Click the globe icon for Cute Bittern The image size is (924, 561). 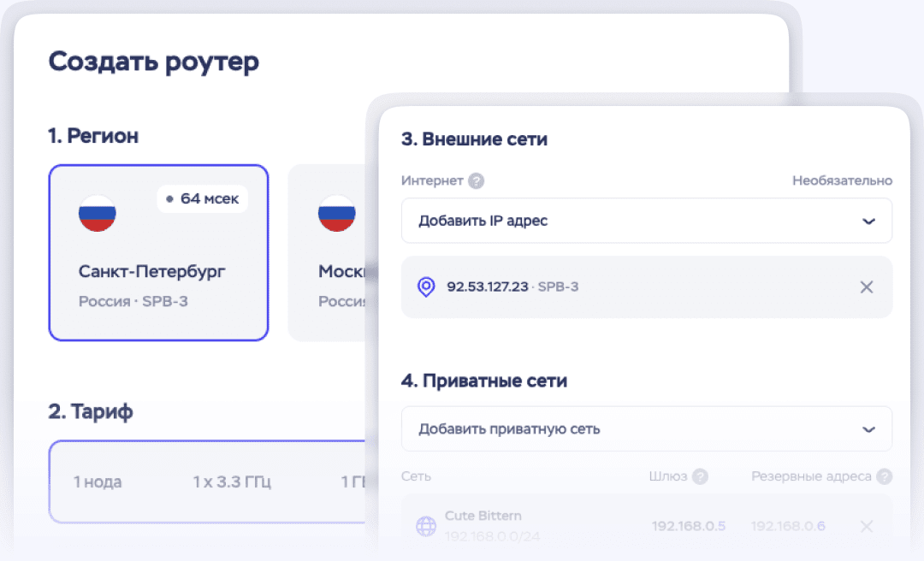pyautogui.click(x=425, y=526)
